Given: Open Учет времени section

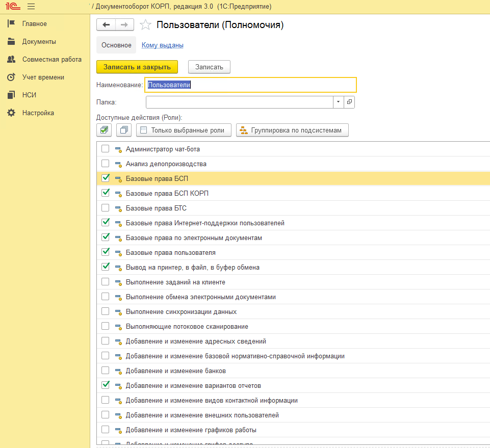Looking at the screenshot, I should (x=43, y=77).
